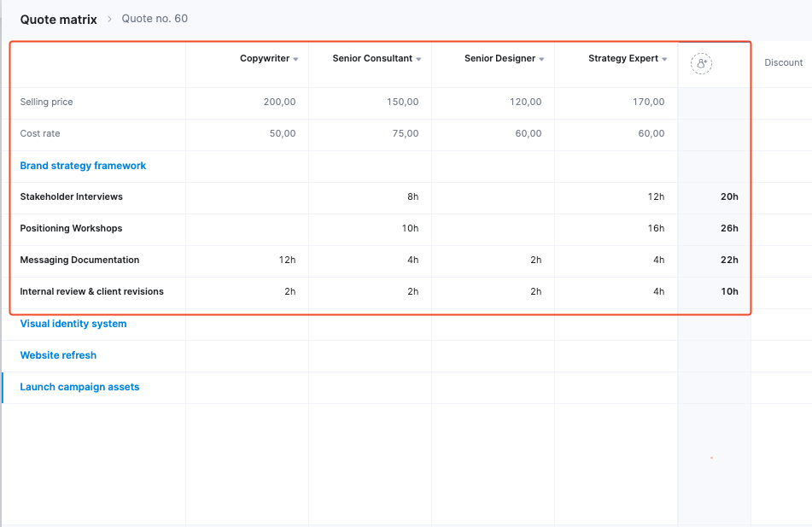Viewport: 812px width, 527px height.
Task: Open the Strategy Expert dropdown arrow
Action: (664, 60)
